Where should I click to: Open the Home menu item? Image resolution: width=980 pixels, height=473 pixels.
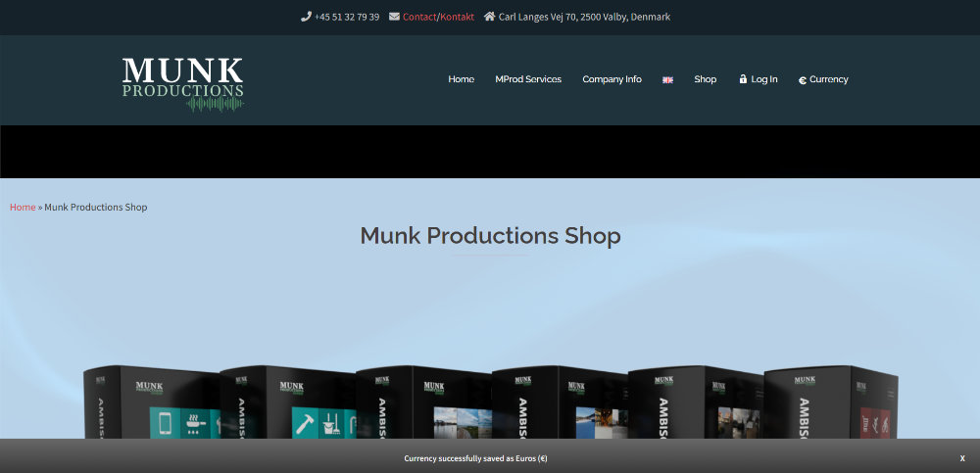462,79
